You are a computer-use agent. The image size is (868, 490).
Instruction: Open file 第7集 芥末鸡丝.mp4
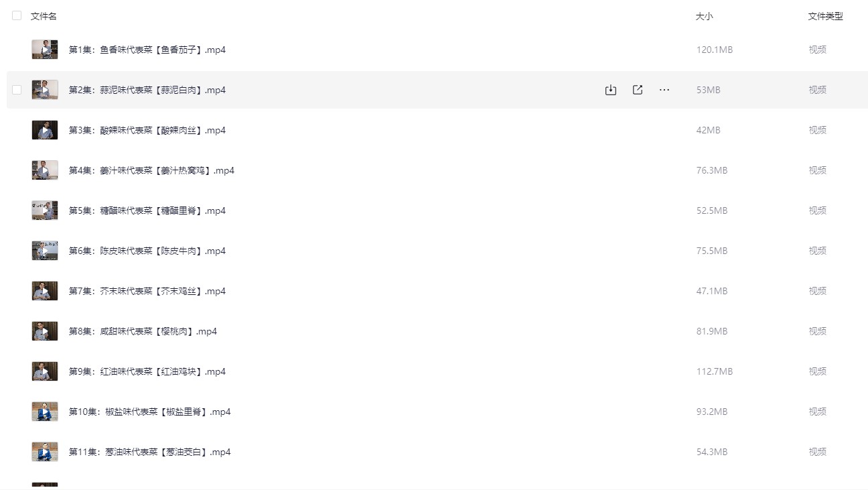point(147,291)
